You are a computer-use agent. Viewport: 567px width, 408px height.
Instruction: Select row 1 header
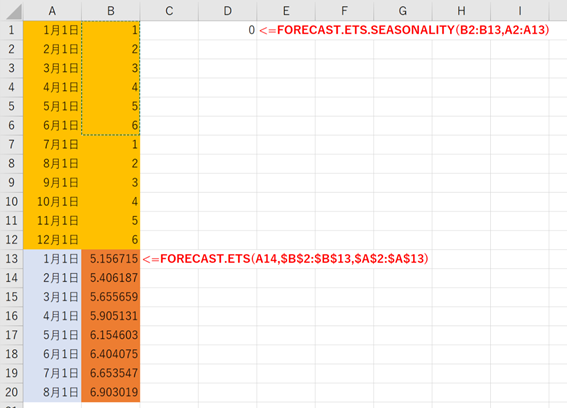12,30
